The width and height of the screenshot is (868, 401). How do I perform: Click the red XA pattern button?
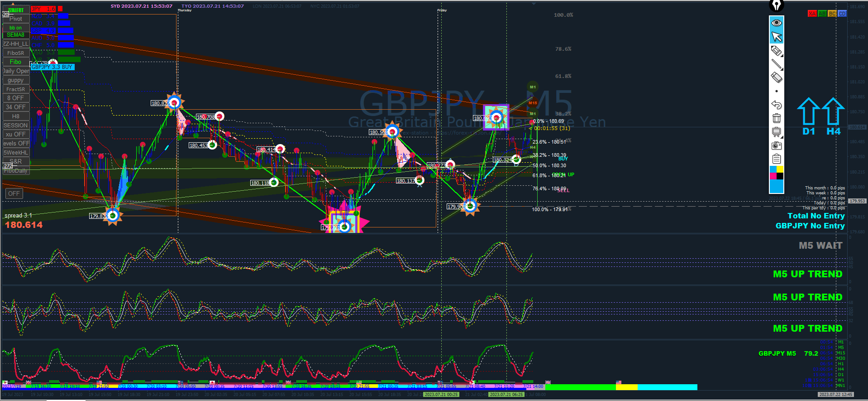(812, 14)
